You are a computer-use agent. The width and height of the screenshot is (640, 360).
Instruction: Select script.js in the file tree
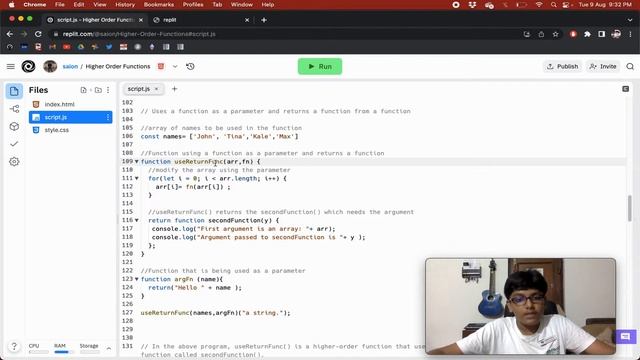coord(70,117)
